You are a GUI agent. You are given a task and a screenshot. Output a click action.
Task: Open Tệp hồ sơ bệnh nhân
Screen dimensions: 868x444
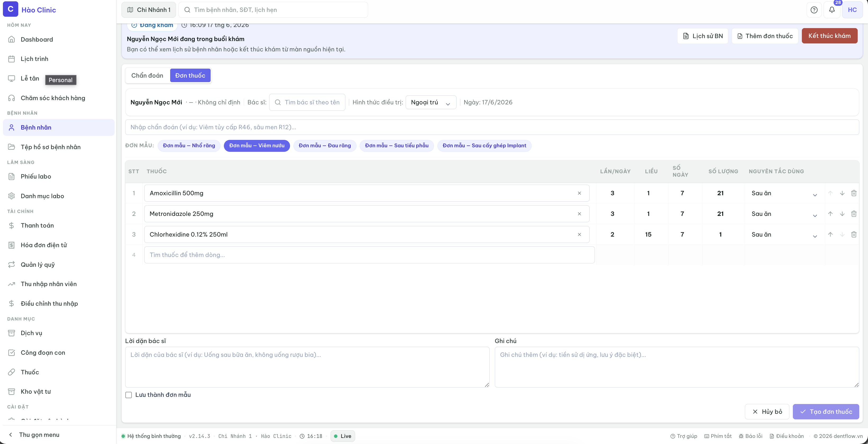[x=59, y=147]
